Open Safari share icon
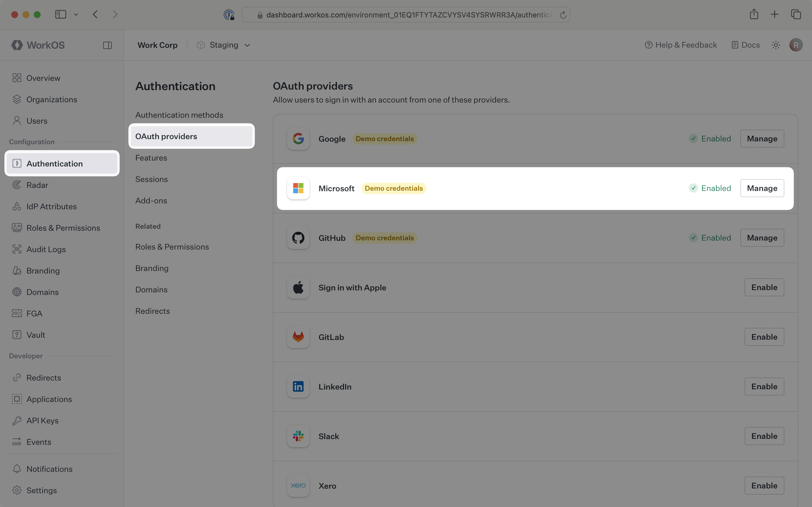 754,14
